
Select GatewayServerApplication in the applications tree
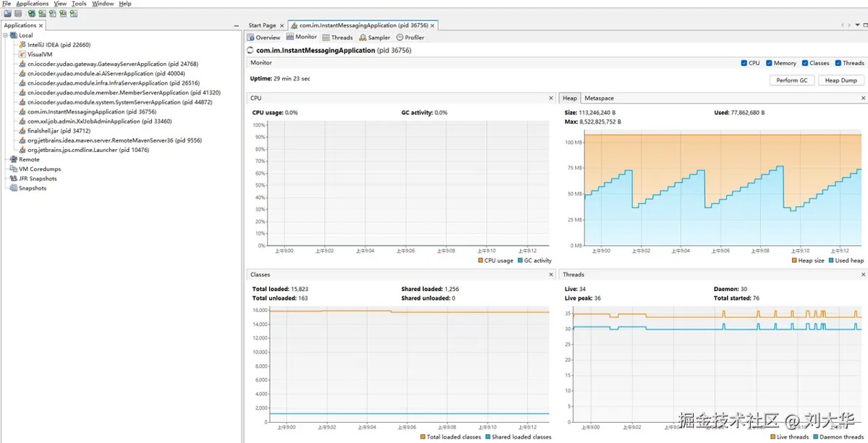pyautogui.click(x=112, y=64)
